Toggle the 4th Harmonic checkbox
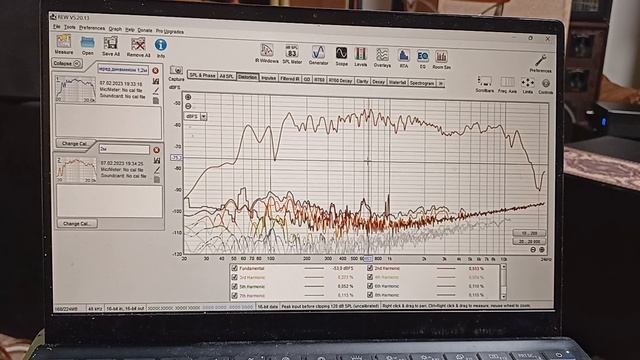The height and width of the screenshot is (360, 640). (370, 277)
